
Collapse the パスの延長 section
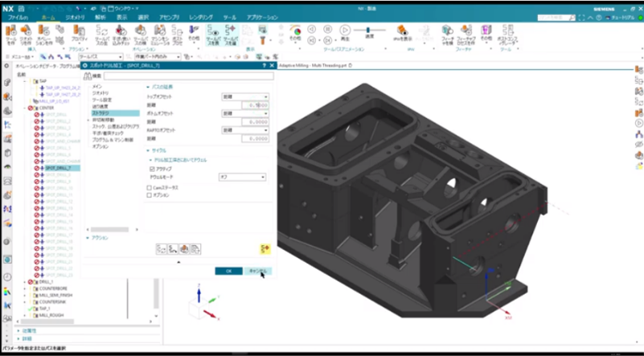click(148, 87)
